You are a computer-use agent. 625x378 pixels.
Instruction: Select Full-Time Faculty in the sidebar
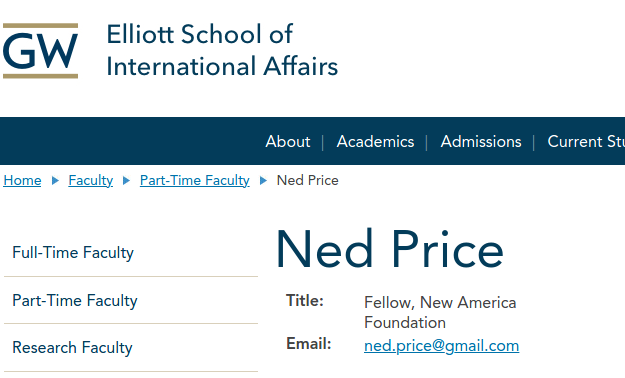point(131,253)
